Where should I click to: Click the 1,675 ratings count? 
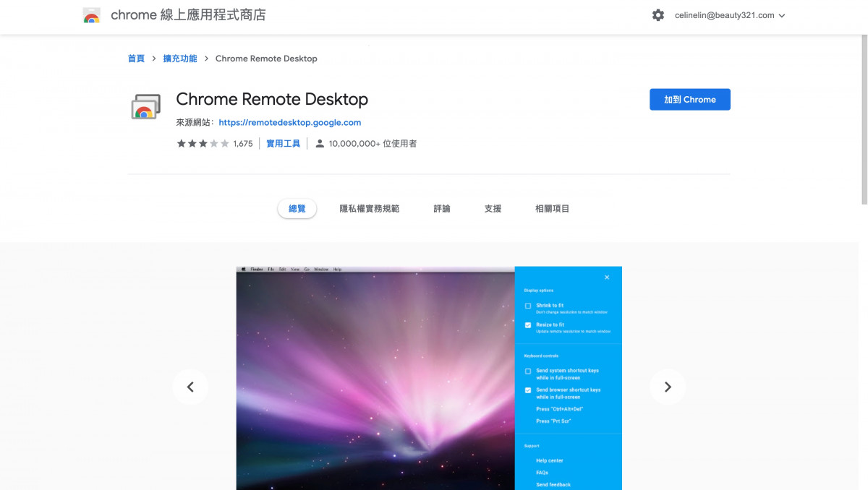(243, 144)
